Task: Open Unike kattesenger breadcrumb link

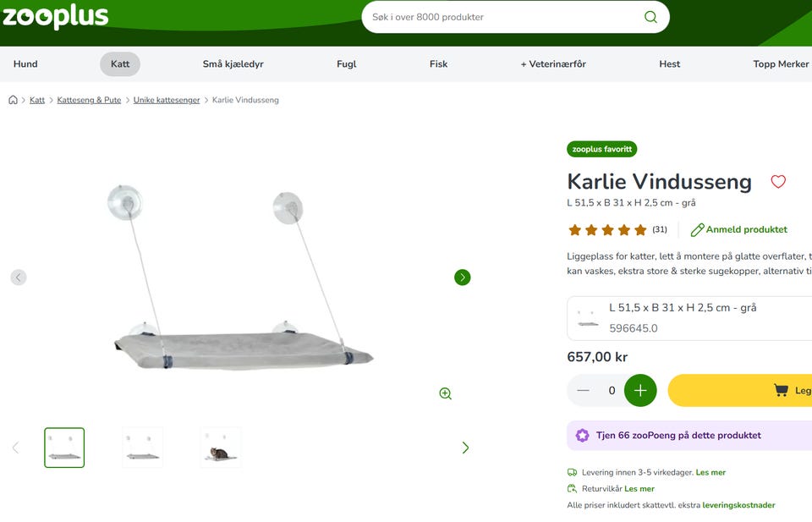Action: pyautogui.click(x=167, y=100)
